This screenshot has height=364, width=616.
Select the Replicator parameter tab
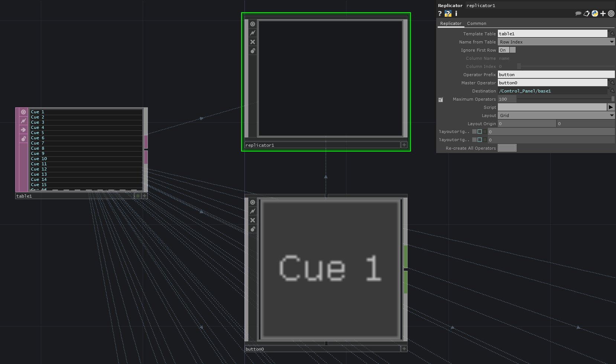click(x=451, y=23)
